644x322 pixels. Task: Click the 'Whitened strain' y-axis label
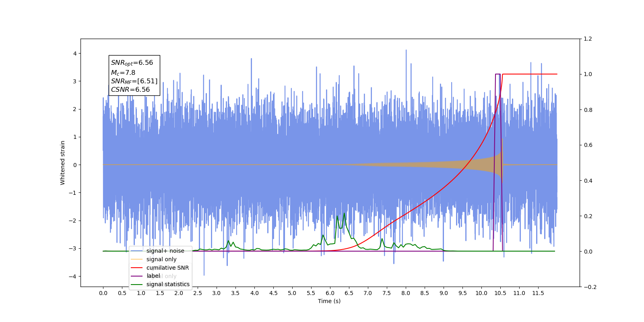(x=62, y=163)
